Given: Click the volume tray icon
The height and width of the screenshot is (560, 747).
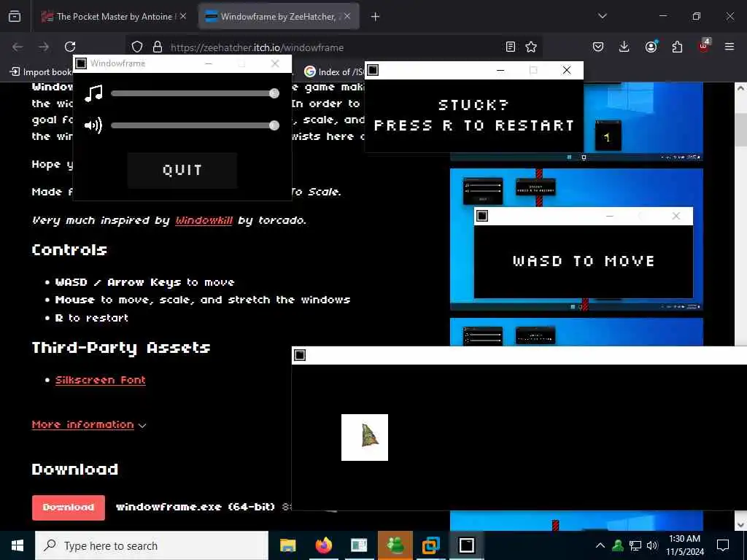Looking at the screenshot, I should tap(652, 545).
